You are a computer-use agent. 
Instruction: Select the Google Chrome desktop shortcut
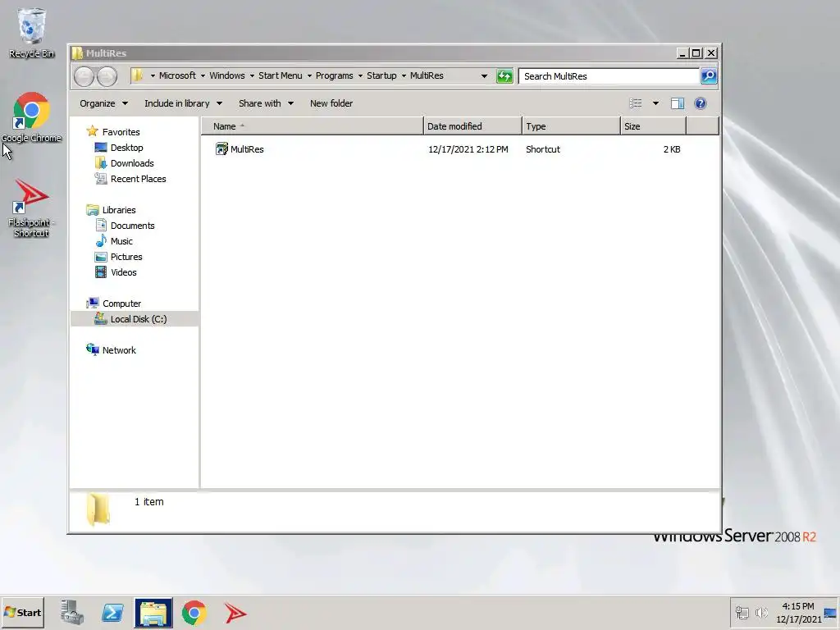[x=32, y=118]
